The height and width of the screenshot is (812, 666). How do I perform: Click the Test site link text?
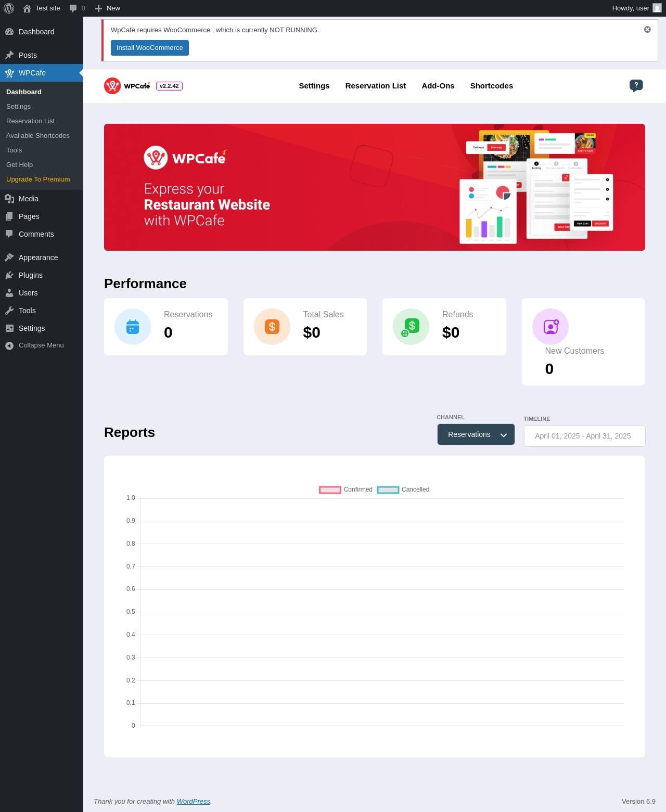pyautogui.click(x=48, y=8)
